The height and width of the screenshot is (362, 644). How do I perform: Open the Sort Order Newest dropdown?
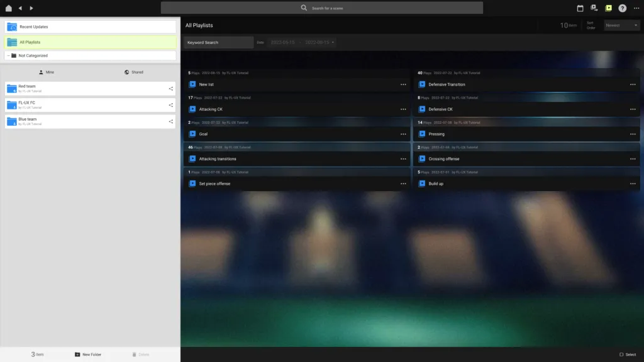pos(621,25)
